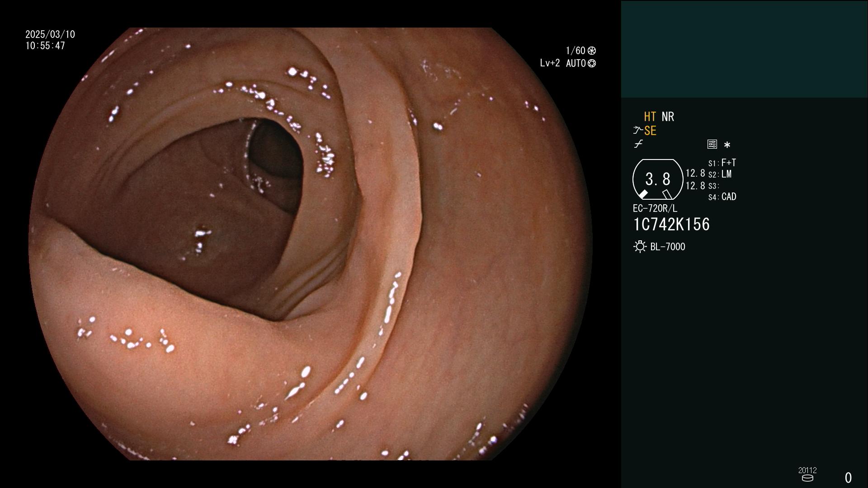The height and width of the screenshot is (488, 868).
Task: Click the asterisk indicator icon
Action: tap(727, 145)
